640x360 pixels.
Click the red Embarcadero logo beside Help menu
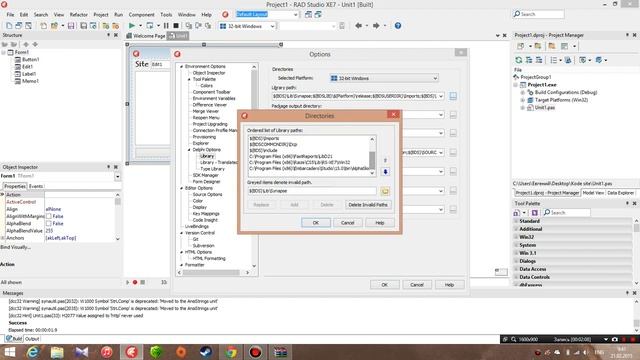tap(225, 14)
